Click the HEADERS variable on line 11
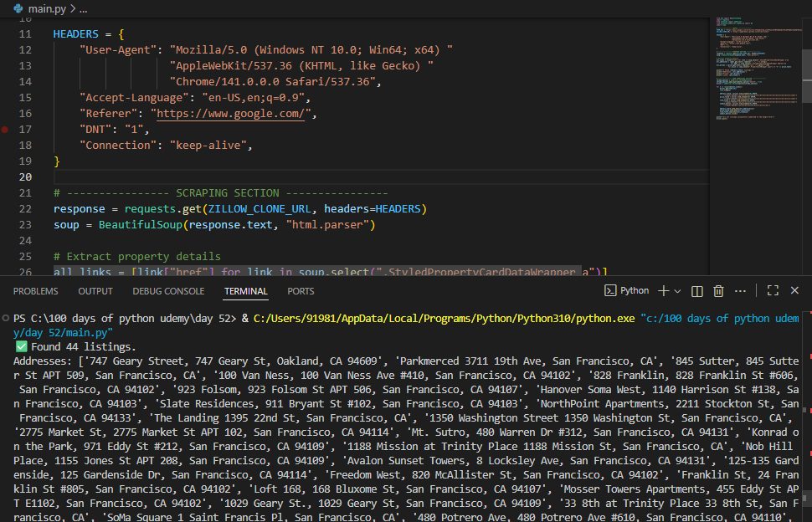 click(x=75, y=34)
